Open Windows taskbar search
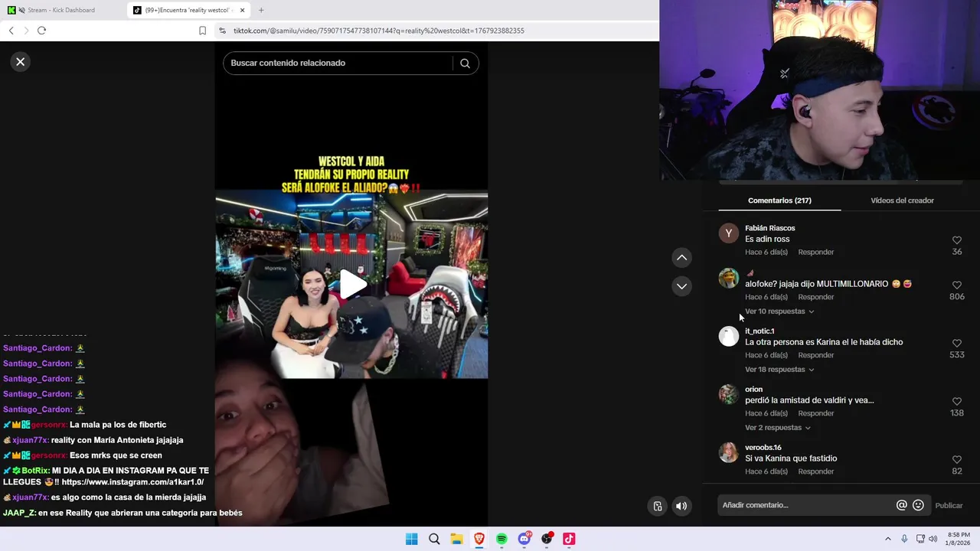The width and height of the screenshot is (980, 551). point(434,539)
